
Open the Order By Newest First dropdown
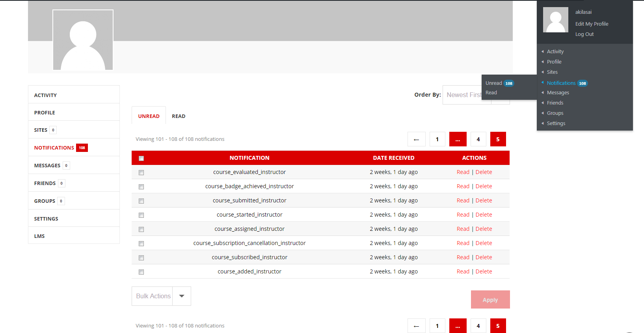[x=463, y=95]
